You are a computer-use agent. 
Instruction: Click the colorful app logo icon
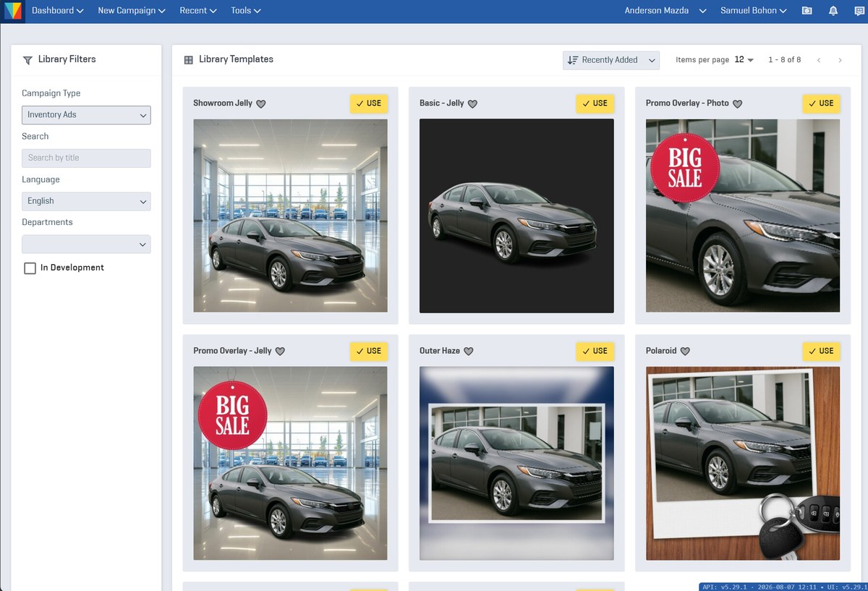point(12,11)
